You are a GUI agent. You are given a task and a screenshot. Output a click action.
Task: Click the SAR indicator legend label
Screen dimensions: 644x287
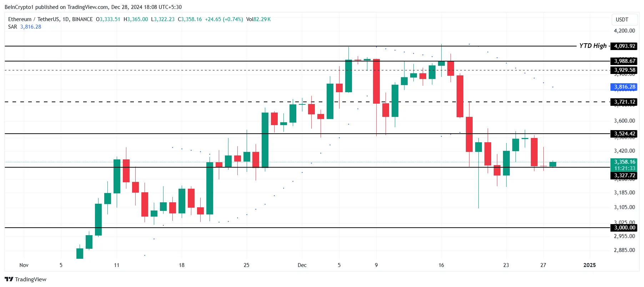click(12, 27)
